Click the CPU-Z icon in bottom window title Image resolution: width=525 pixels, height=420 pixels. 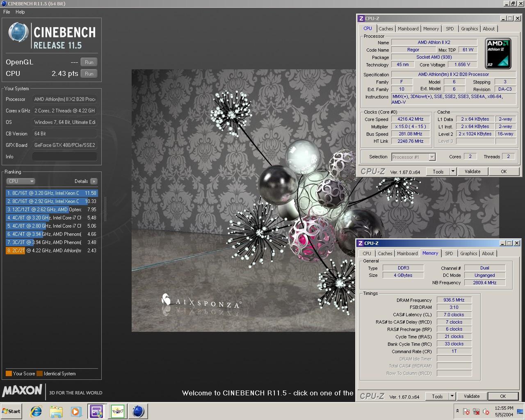360,243
